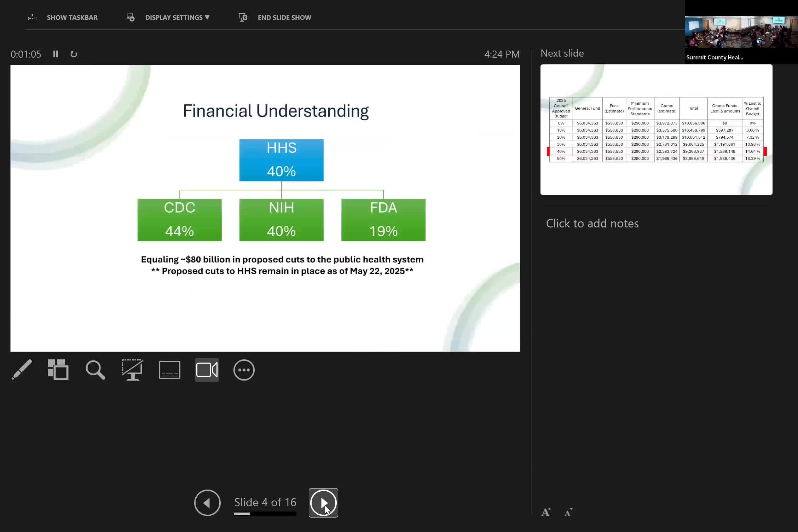Click the 'Click to add notes' area
Image resolution: width=798 pixels, height=532 pixels.
click(592, 224)
